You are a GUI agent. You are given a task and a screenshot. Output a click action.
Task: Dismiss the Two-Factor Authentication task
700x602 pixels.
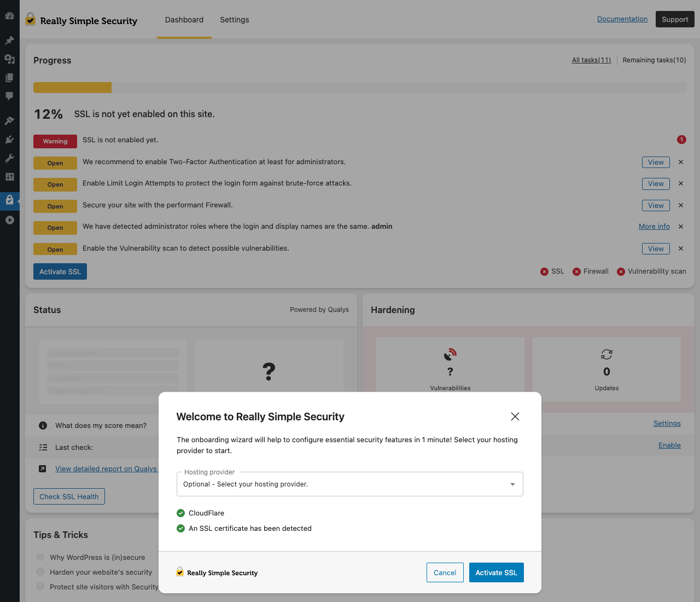click(x=681, y=162)
